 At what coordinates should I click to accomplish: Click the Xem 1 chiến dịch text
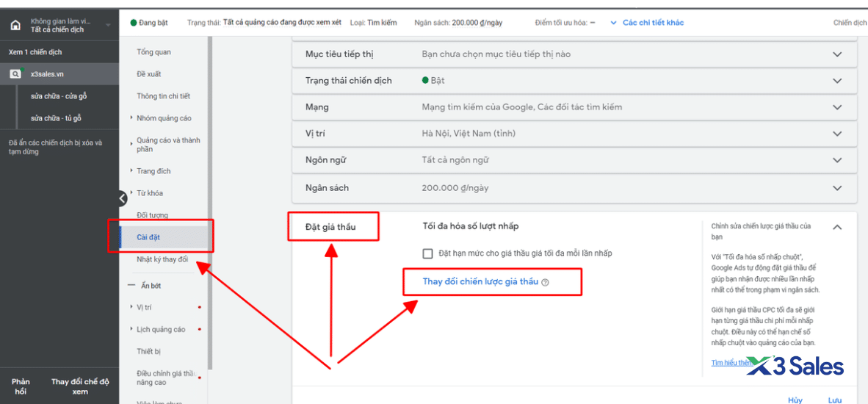pos(35,52)
